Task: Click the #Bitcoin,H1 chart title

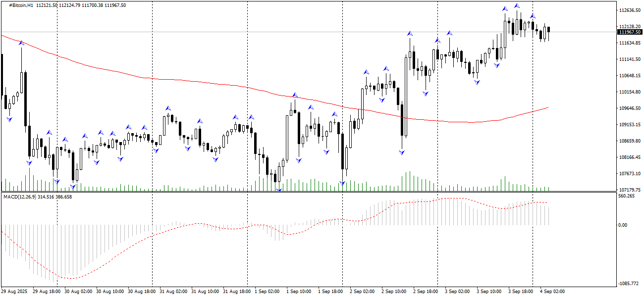Action: (x=20, y=5)
